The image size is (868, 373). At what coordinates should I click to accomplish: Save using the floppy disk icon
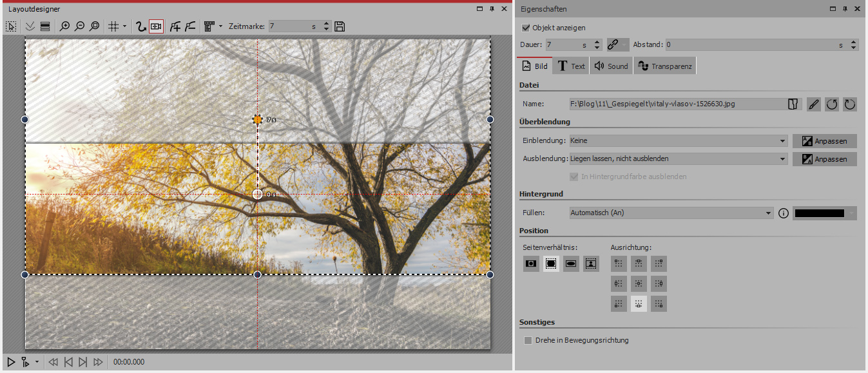coord(340,26)
